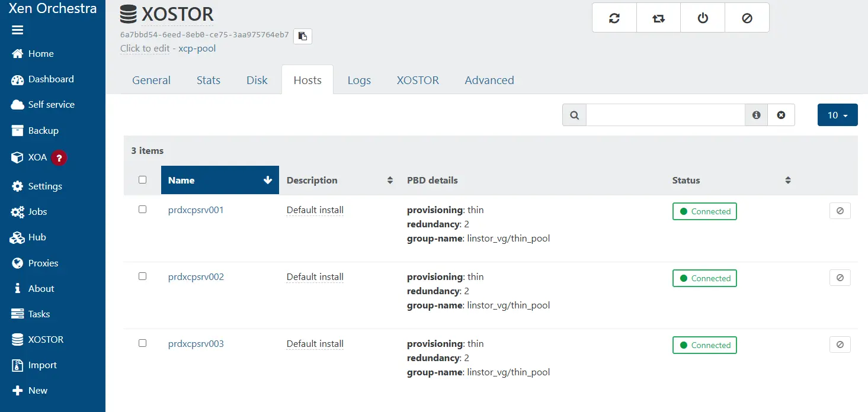This screenshot has height=412, width=868.
Task: Check the prdxcpsrv003 row checkbox
Action: coord(142,343)
